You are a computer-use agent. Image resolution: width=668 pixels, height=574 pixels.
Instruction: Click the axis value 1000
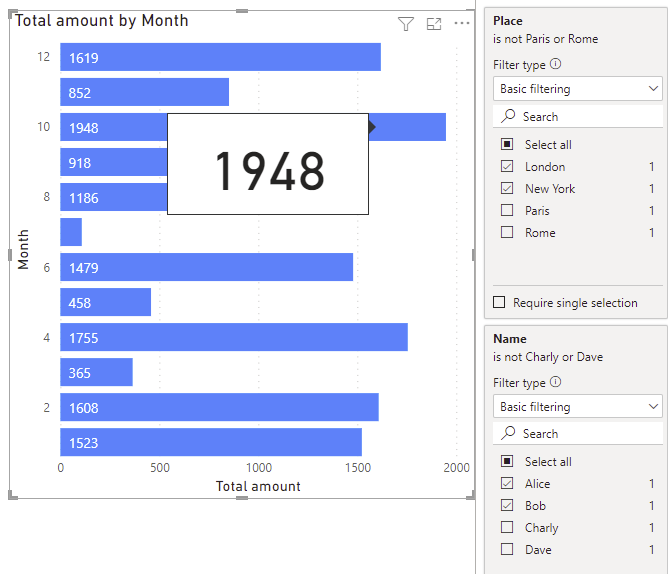(x=259, y=467)
